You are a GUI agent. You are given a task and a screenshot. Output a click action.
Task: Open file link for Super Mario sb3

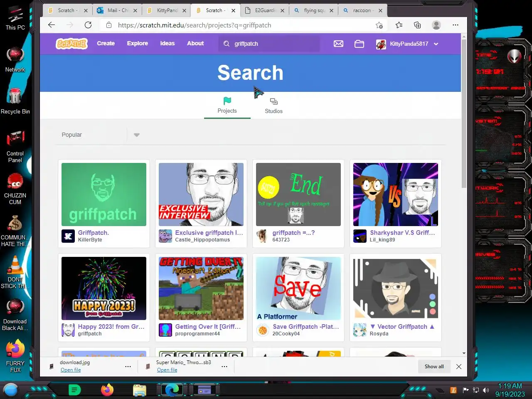click(167, 370)
